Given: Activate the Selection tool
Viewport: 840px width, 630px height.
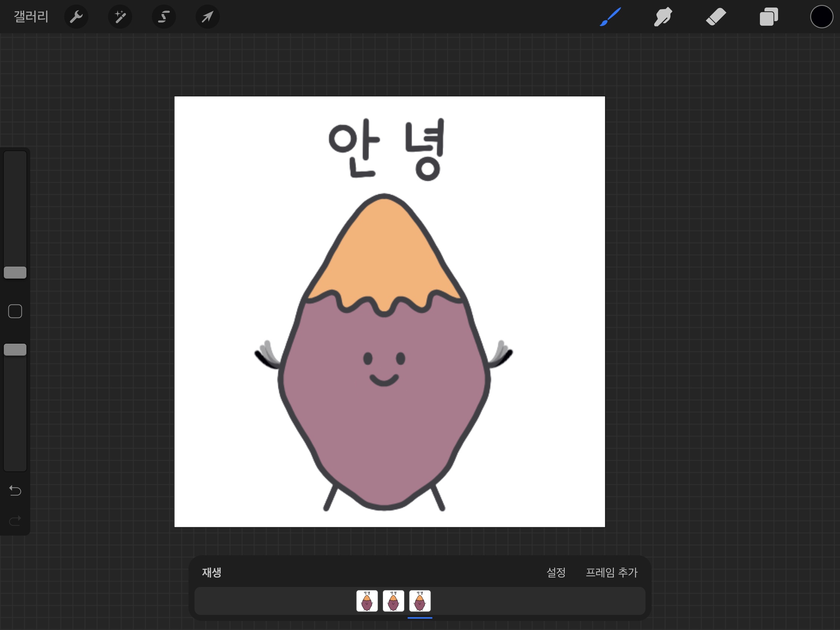Looking at the screenshot, I should click(x=164, y=17).
